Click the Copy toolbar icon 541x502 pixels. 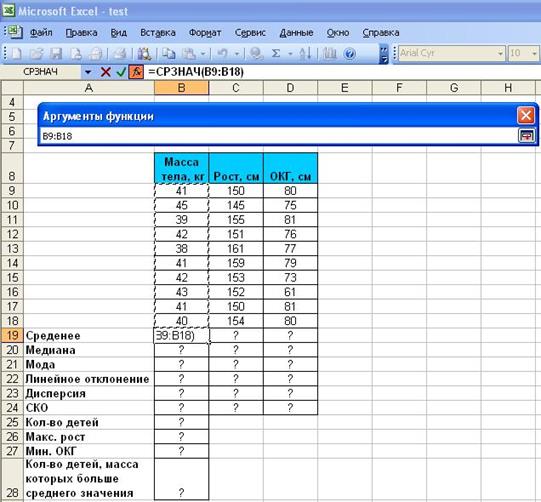point(169,54)
